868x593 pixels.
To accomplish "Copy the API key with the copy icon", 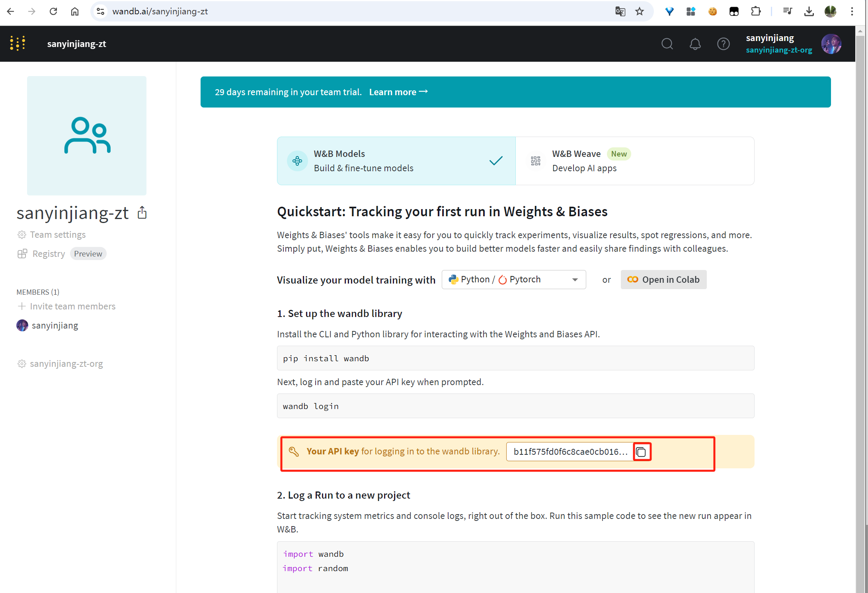I will pos(641,452).
